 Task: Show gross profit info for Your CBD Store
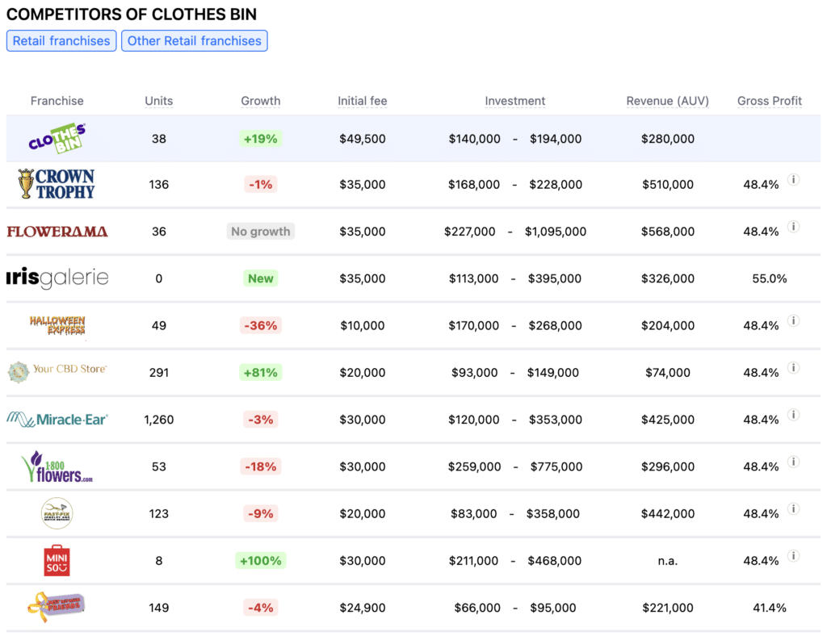[793, 367]
